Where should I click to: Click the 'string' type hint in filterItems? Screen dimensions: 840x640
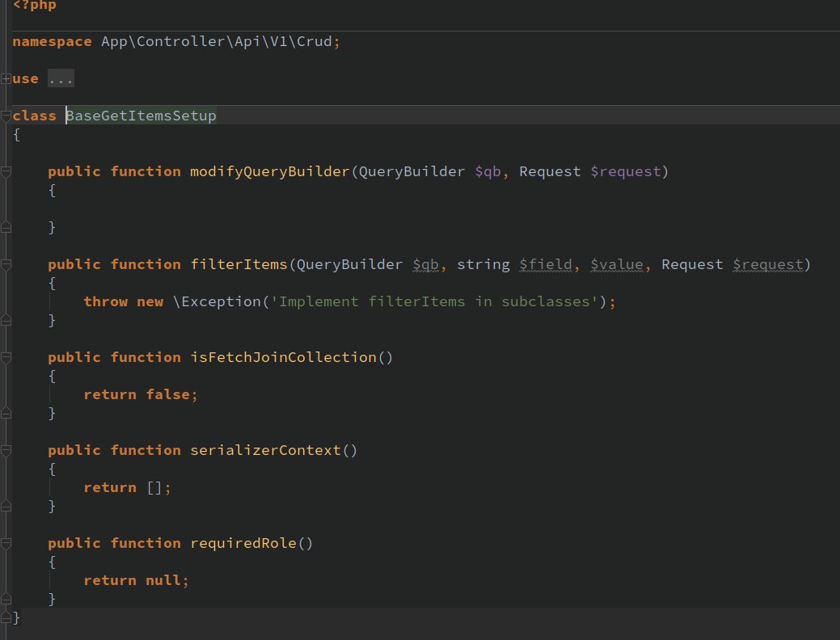tap(483, 264)
